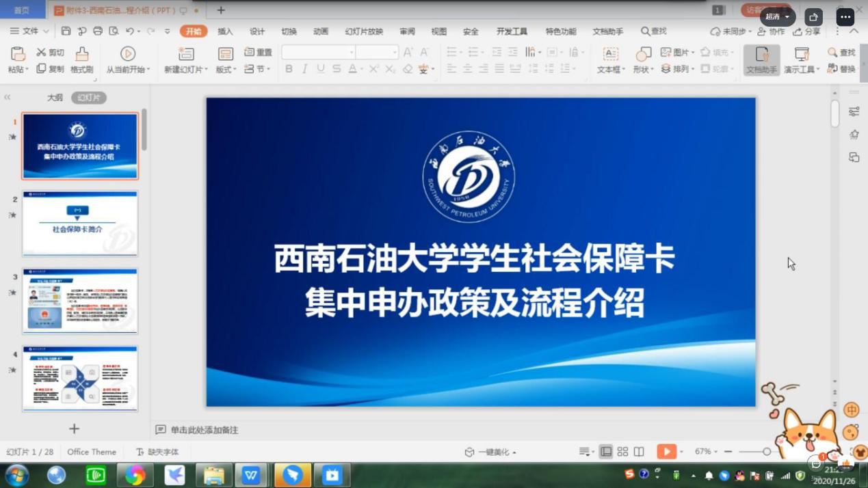Click the eraser clear-formatting icon
This screenshot has width=868, height=488.
pos(408,68)
